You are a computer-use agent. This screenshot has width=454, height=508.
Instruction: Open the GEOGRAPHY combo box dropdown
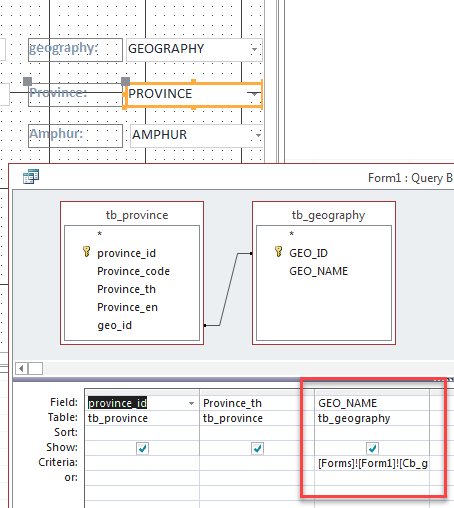click(x=254, y=49)
